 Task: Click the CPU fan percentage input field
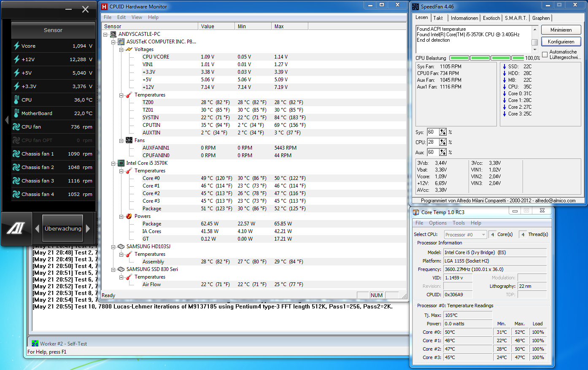pos(433,142)
